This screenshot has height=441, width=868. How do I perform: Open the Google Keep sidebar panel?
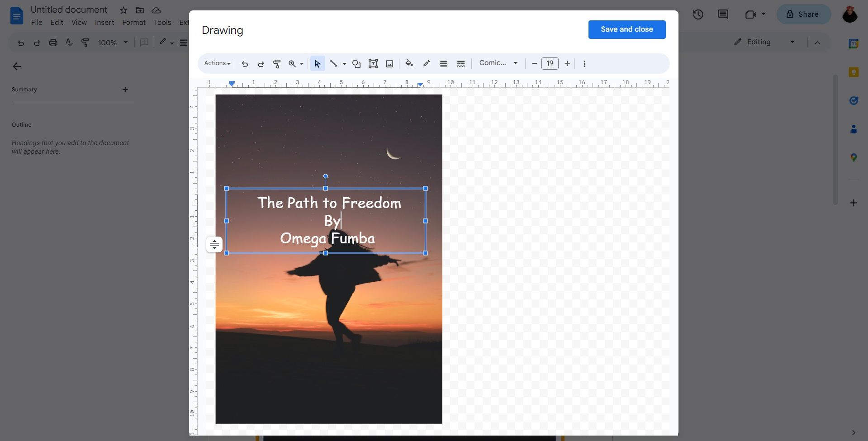point(854,72)
